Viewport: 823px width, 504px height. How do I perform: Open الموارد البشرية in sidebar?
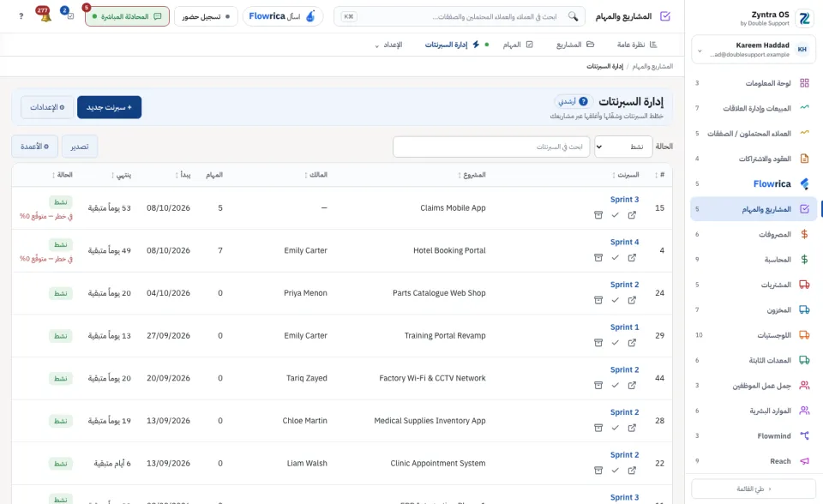tap(754, 411)
